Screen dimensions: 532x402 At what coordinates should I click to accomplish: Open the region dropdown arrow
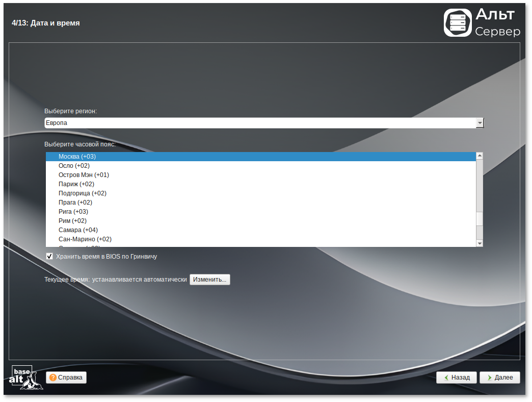480,123
